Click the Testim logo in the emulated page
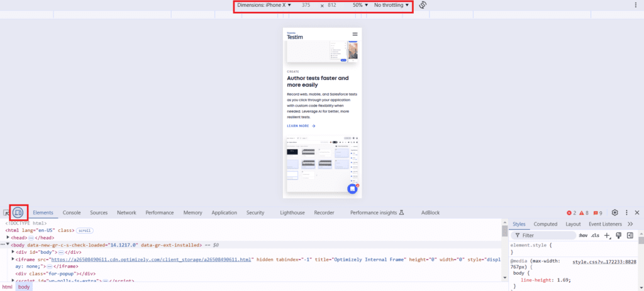 295,36
